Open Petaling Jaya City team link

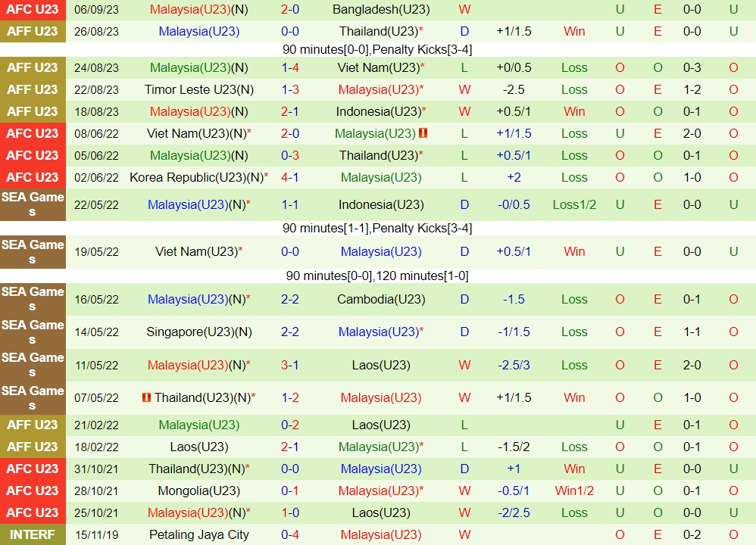pyautogui.click(x=198, y=534)
